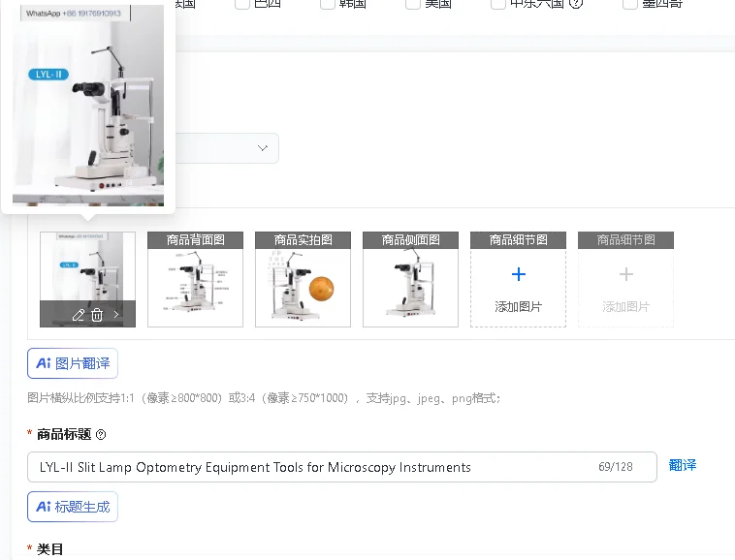Tick the 巴西 checkbox
Screen dimensions: 735x560
(x=241, y=3)
